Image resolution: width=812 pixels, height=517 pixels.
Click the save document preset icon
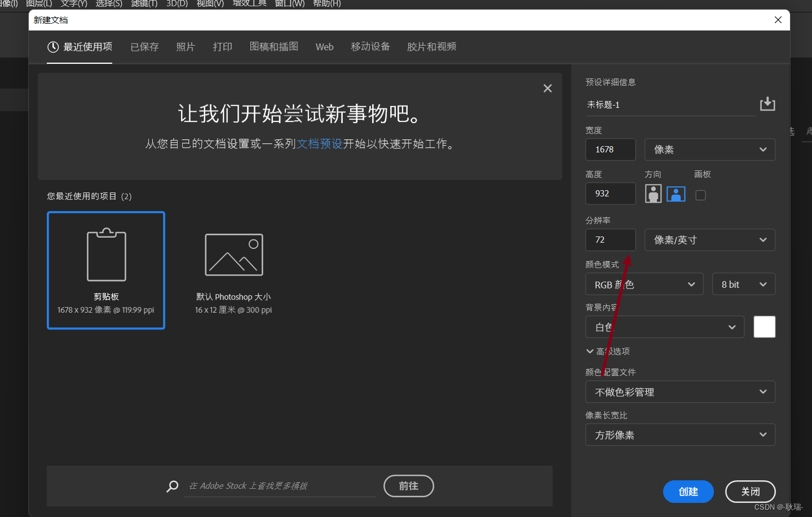click(x=767, y=104)
